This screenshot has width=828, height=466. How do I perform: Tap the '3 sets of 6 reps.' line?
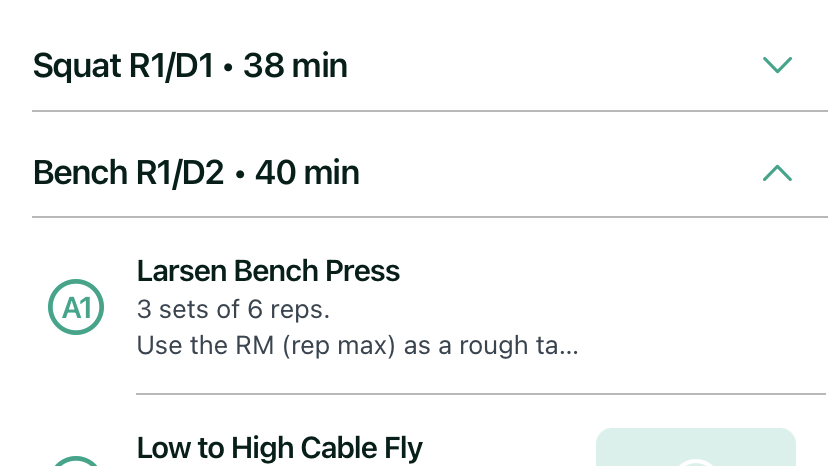coord(233,309)
